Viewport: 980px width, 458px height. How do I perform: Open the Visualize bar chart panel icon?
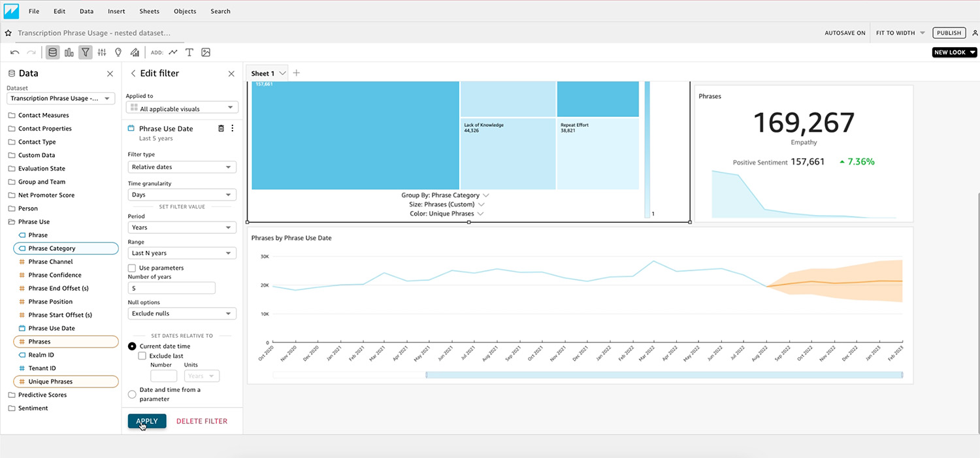pos(69,52)
